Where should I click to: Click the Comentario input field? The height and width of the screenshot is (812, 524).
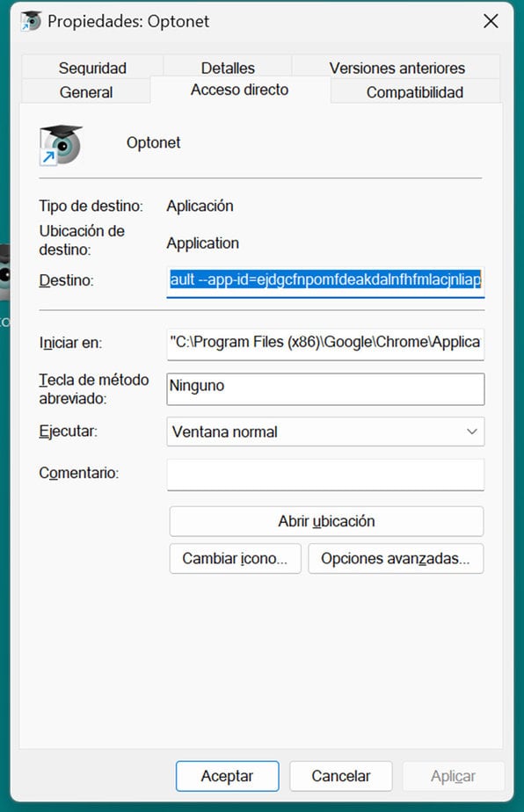pyautogui.click(x=325, y=475)
